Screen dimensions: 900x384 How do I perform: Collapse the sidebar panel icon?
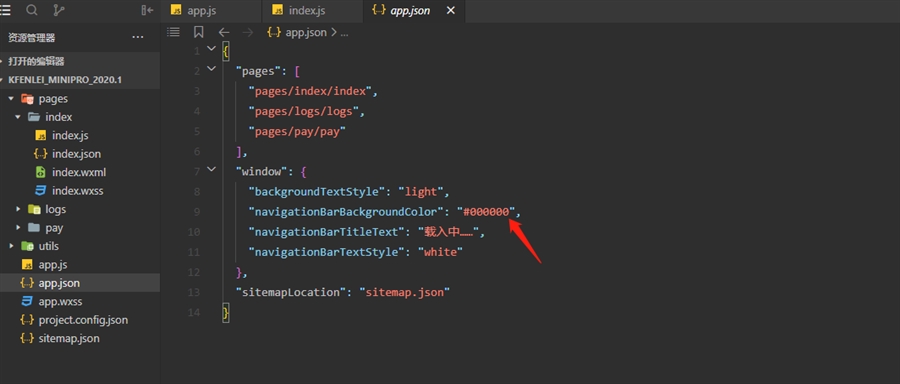click(x=148, y=10)
